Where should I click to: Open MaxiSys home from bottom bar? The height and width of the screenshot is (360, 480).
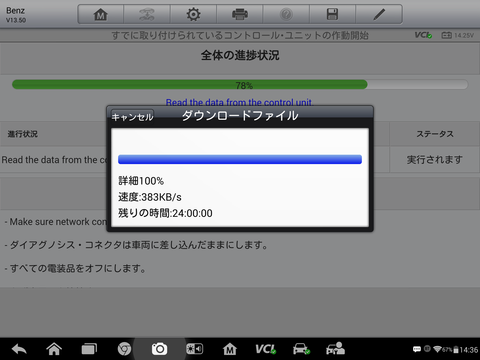tap(230, 349)
